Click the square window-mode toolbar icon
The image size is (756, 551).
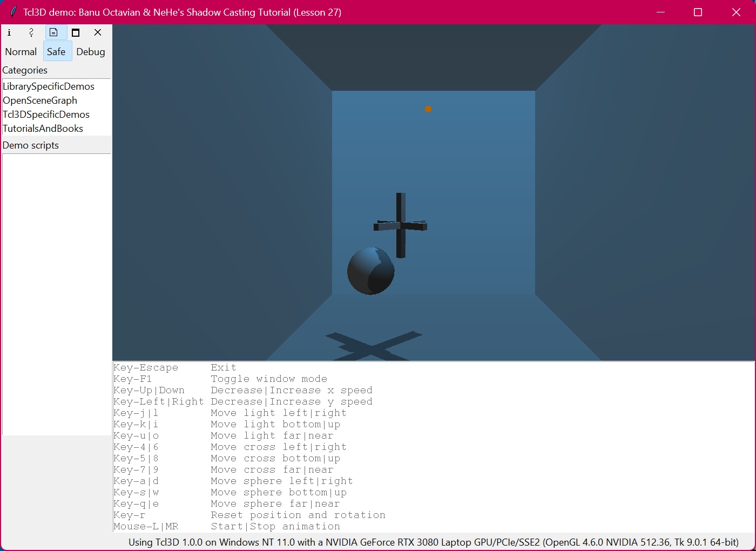(x=76, y=32)
